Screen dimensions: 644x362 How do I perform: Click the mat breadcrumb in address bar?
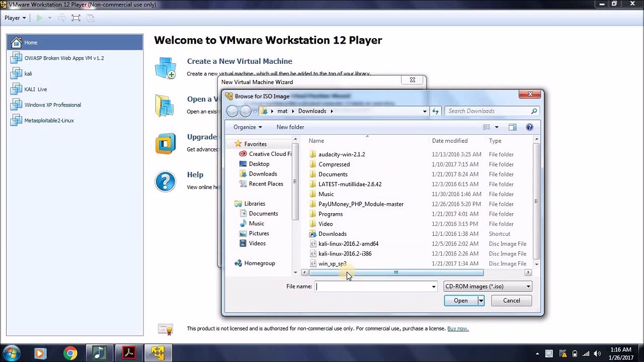click(x=282, y=111)
